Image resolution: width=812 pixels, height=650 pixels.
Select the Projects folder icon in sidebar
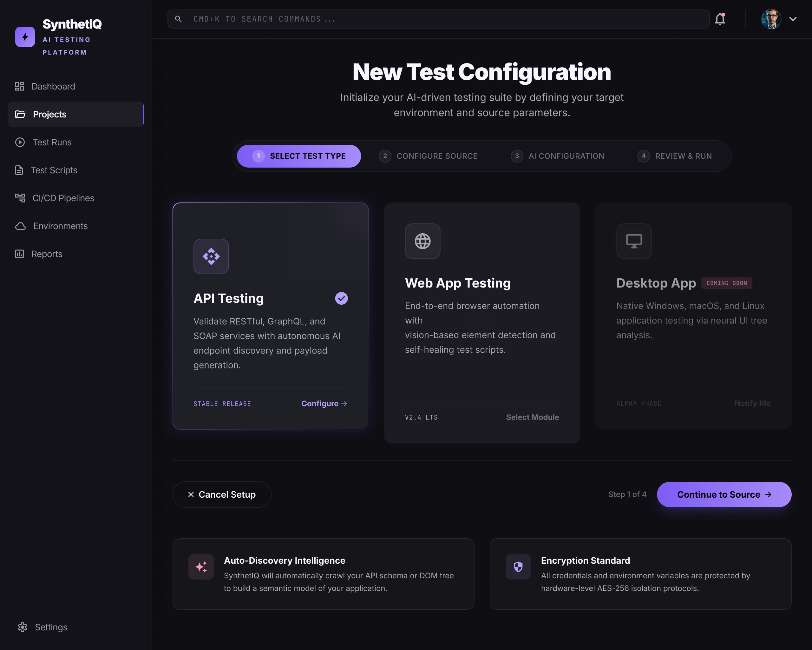click(x=20, y=114)
